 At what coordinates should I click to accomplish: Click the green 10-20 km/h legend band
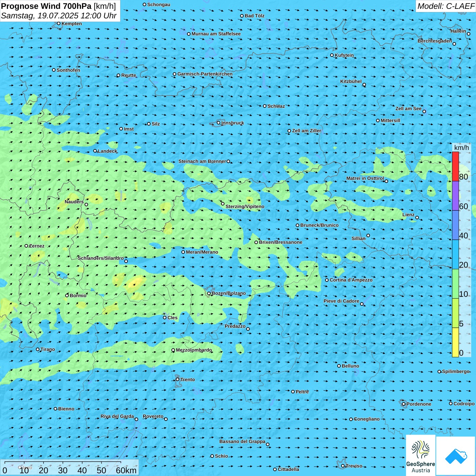tap(455, 284)
